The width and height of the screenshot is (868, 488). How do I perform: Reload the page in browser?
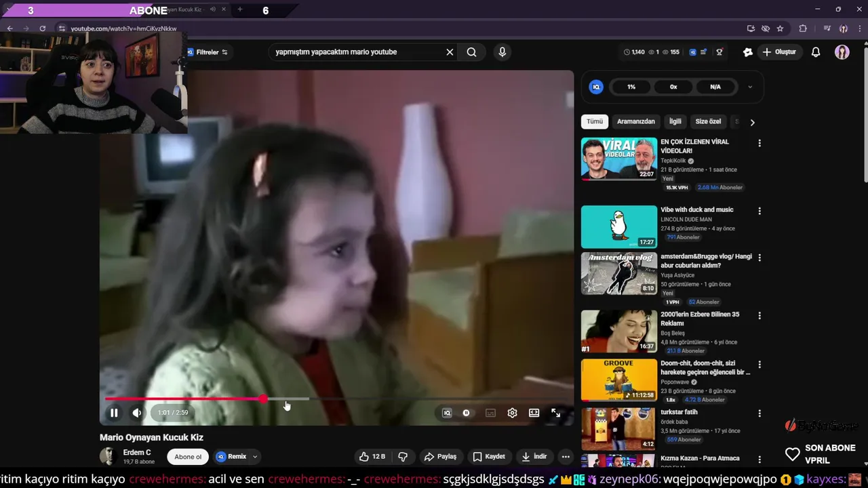(42, 28)
